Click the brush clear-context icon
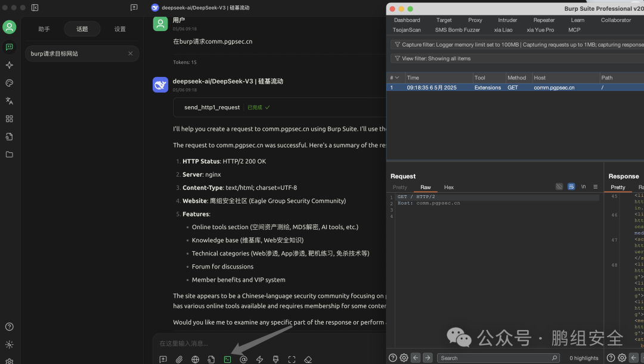 (x=275, y=359)
